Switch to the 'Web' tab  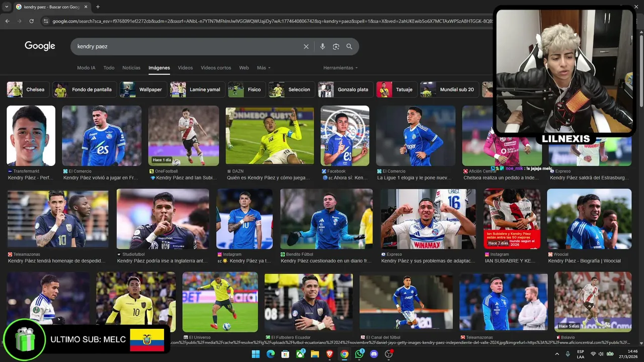click(244, 68)
